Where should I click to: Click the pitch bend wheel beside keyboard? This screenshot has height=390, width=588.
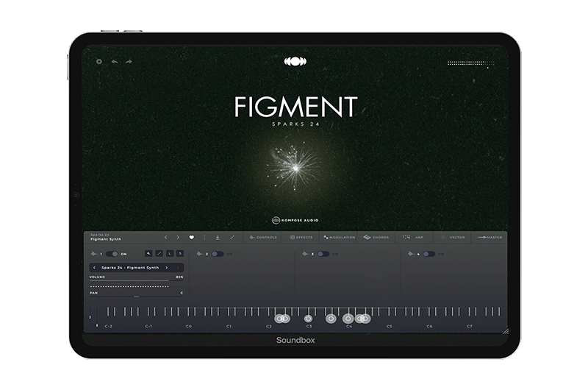[90, 318]
